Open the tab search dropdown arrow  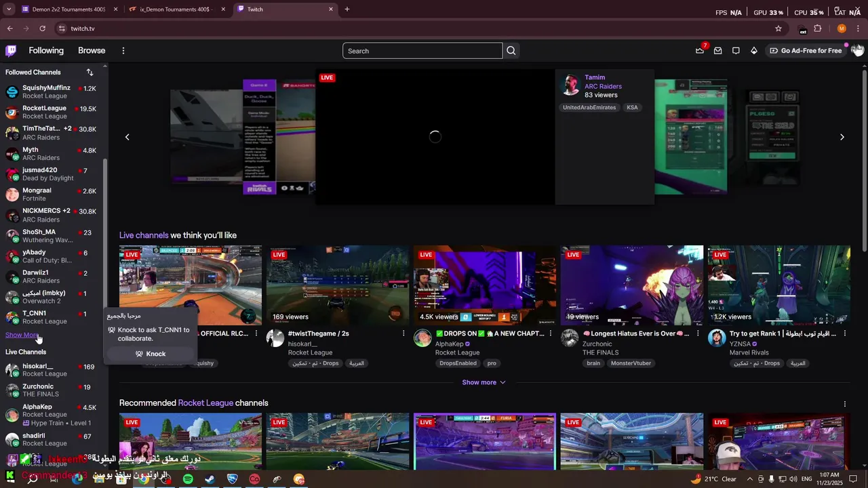pos(9,9)
